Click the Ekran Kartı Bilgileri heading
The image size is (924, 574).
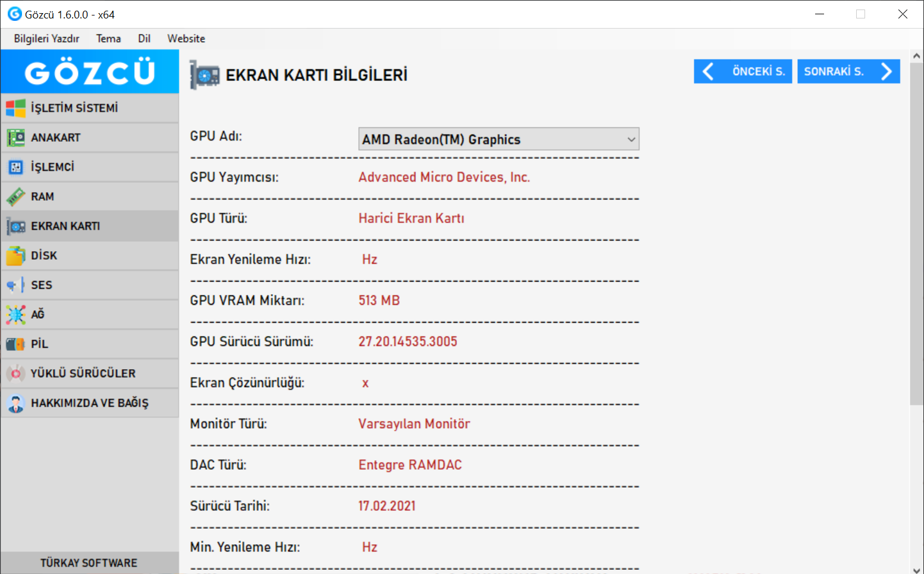tap(317, 75)
